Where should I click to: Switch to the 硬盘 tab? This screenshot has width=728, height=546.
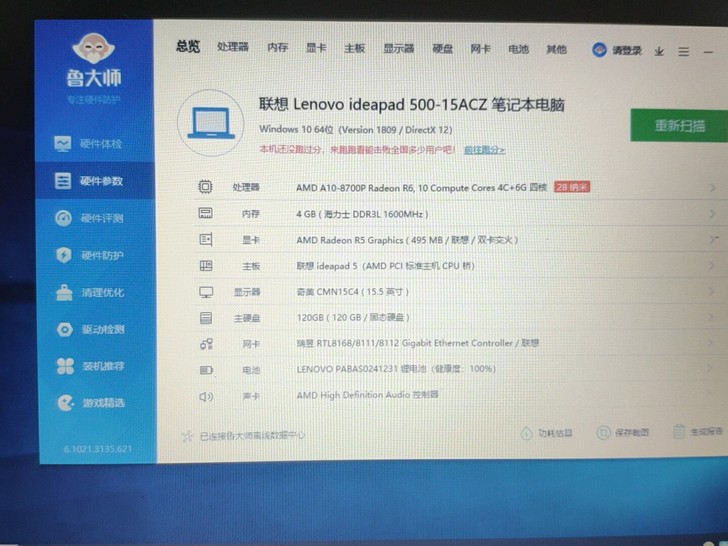[x=442, y=48]
